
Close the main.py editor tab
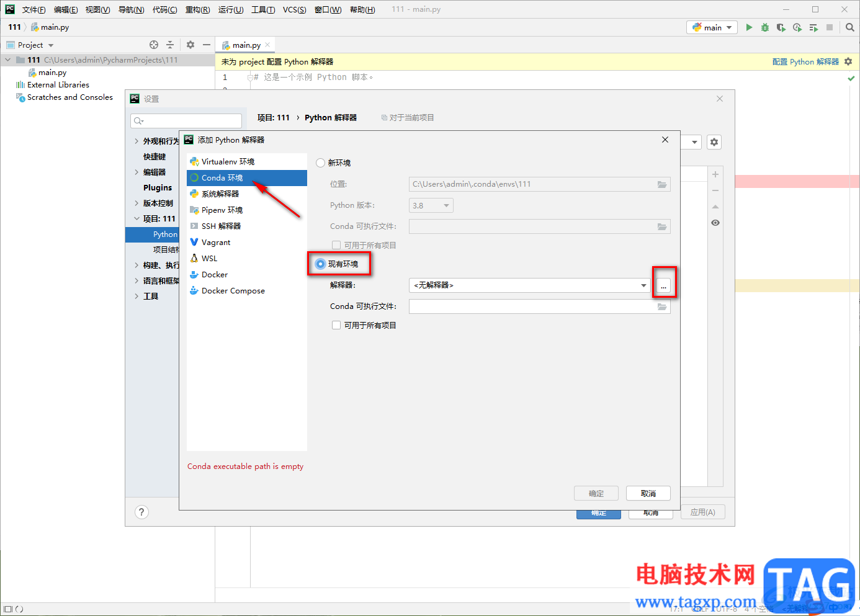tap(267, 45)
